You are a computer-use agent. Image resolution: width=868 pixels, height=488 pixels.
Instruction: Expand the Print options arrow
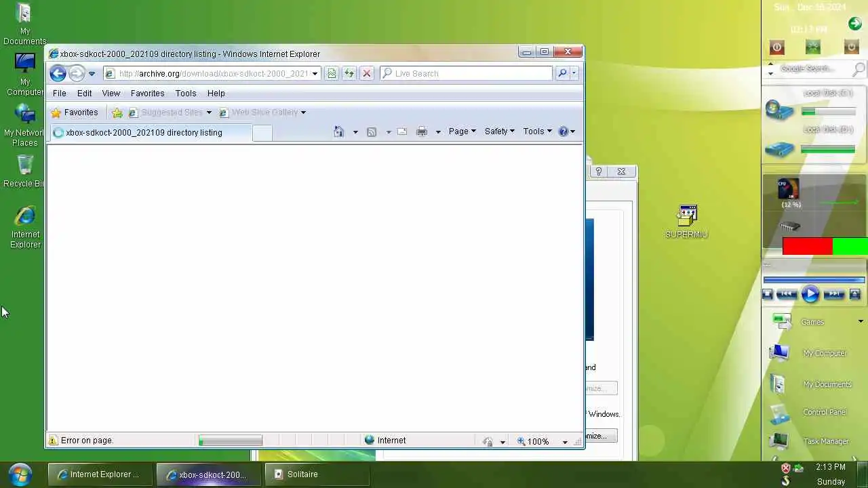[438, 132]
